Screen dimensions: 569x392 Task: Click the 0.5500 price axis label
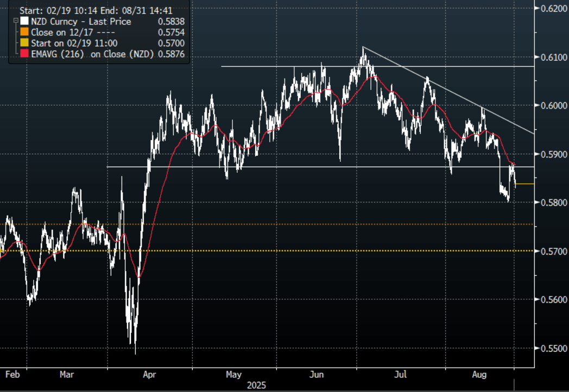pos(552,348)
